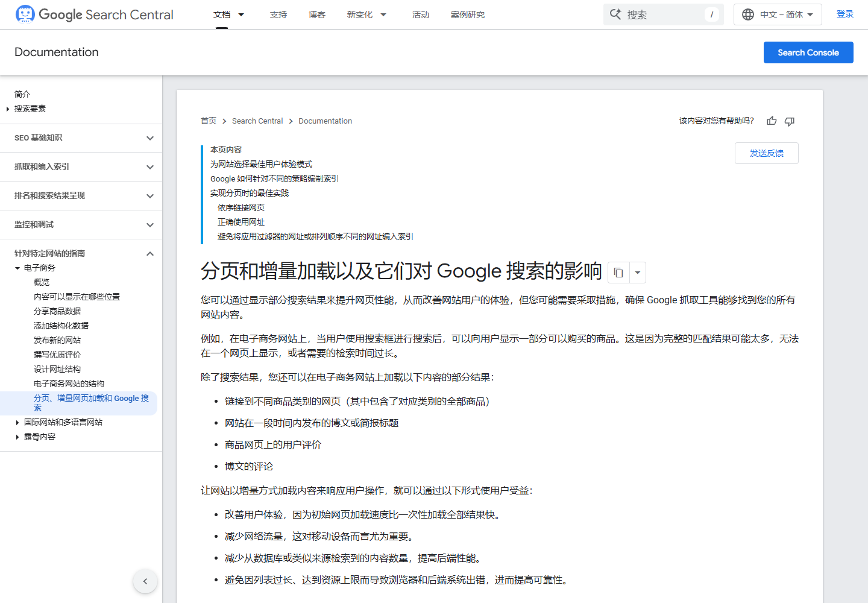Open 简介 in the sidebar
The width and height of the screenshot is (868, 603).
[22, 94]
